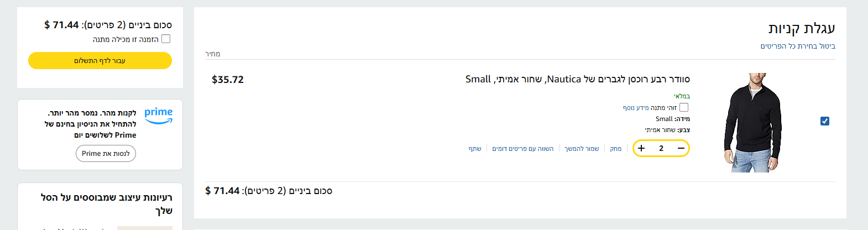Viewport: 868px width, 230px height.
Task: Click the green "במלאי" in-stock label
Action: point(682,96)
